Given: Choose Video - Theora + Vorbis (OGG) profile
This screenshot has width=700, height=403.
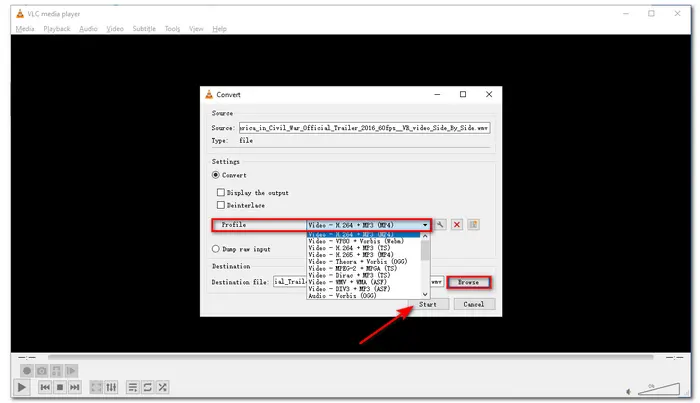Looking at the screenshot, I should point(363,262).
